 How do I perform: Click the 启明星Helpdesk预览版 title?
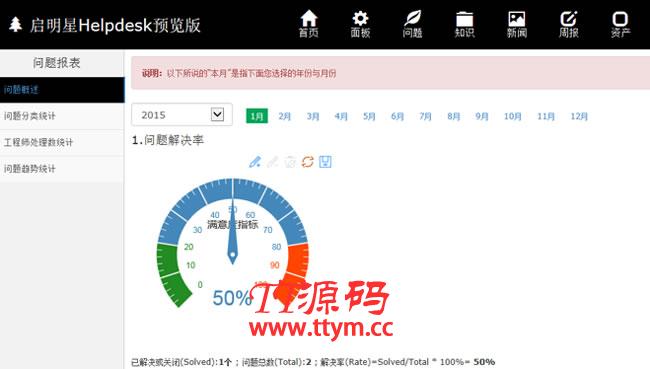point(115,25)
